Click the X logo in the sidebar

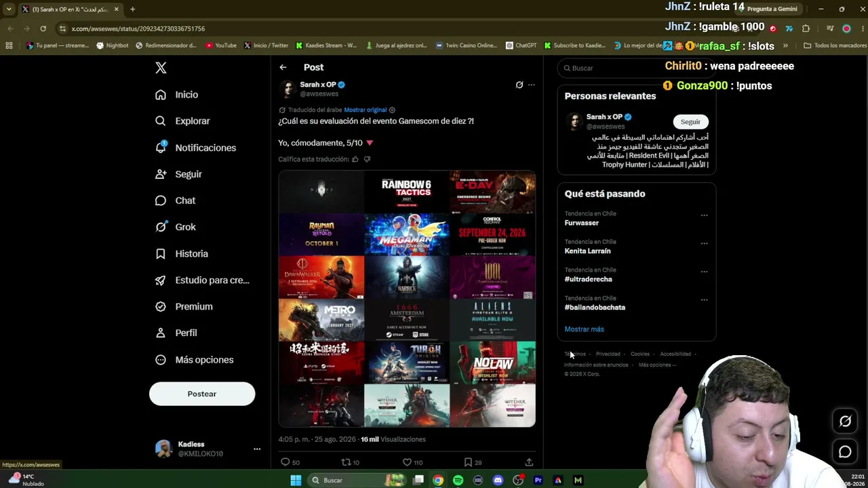click(x=161, y=68)
